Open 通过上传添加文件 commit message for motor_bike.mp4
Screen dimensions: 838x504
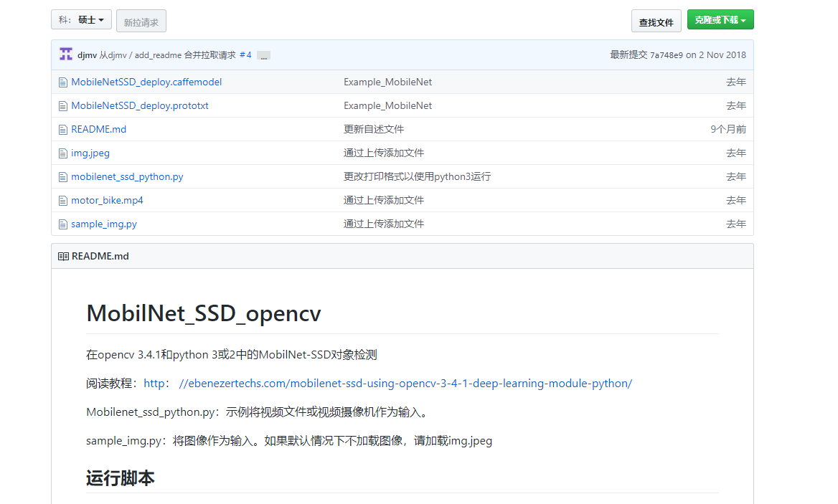(x=384, y=200)
